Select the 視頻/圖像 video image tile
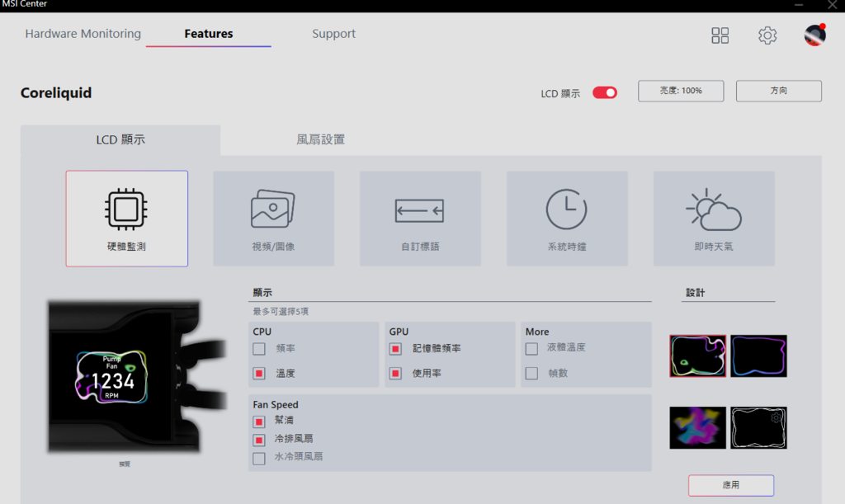This screenshot has height=504, width=845. (273, 219)
